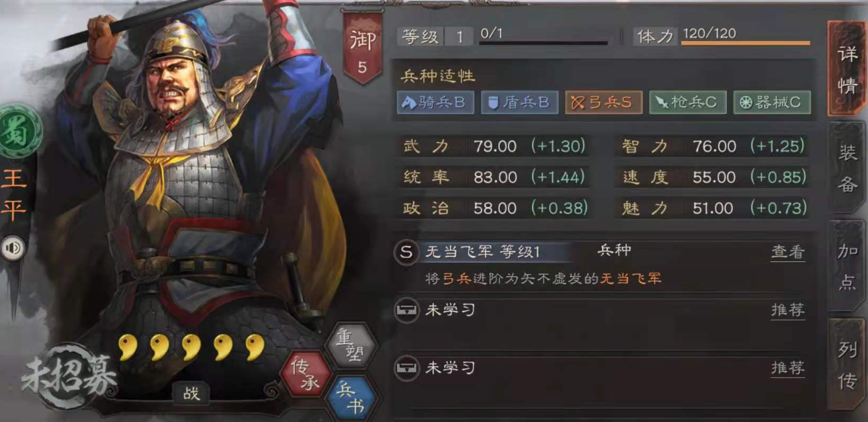The width and height of the screenshot is (868, 422).
Task: Switch to the 装备 tab
Action: [847, 168]
